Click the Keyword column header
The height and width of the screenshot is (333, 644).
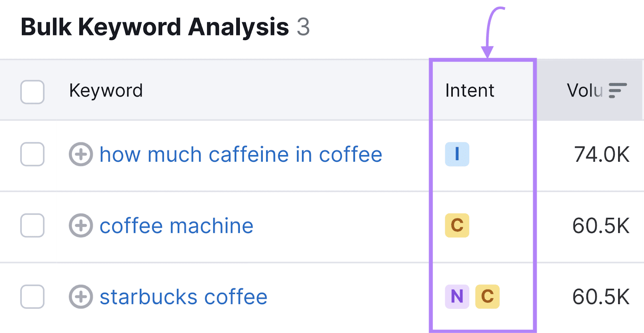(106, 90)
